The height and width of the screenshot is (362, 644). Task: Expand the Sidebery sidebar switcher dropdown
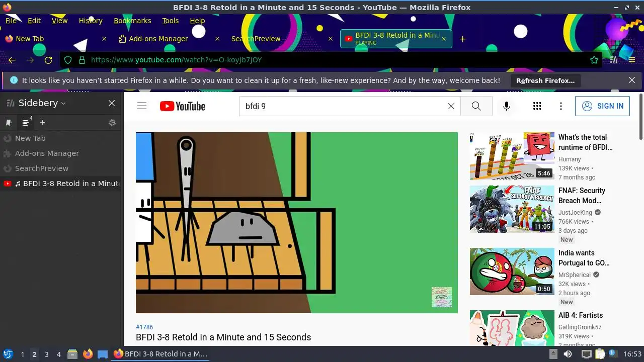(x=63, y=104)
